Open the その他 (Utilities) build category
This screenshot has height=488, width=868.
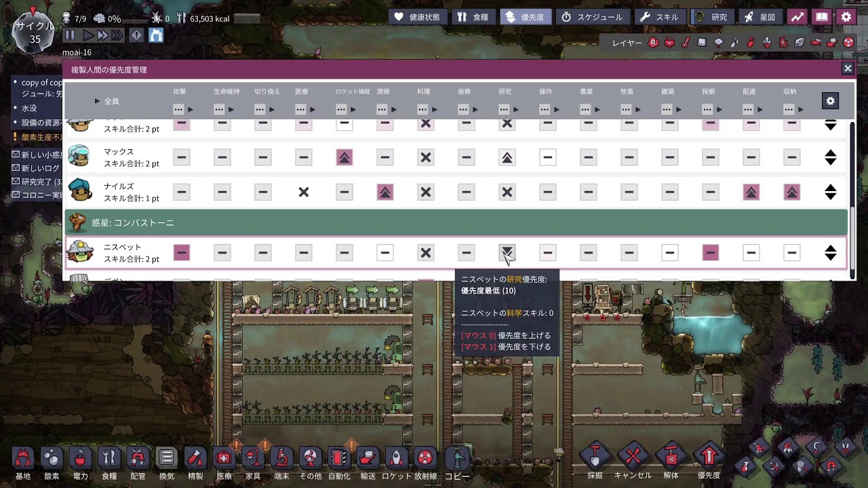point(310,459)
